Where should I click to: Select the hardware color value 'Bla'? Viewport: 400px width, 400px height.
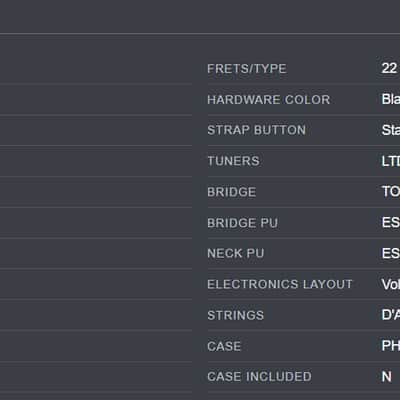click(391, 99)
